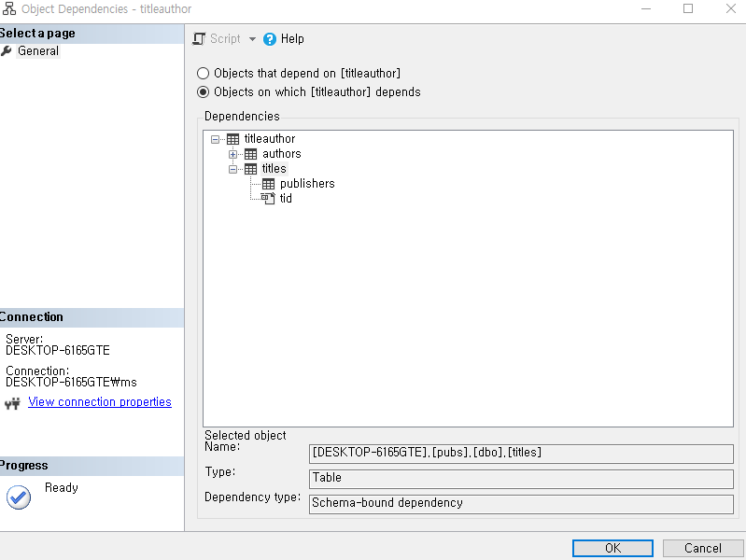Viewport: 746px width, 560px height.
Task: Click the publishers table icon
Action: click(x=268, y=184)
